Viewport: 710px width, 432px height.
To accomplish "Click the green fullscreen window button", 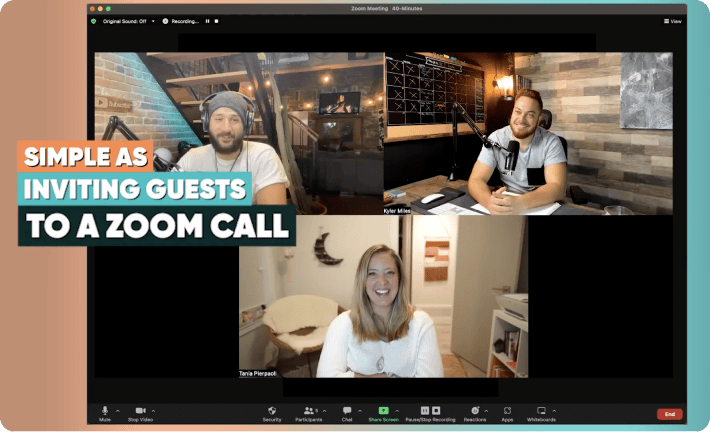I will pos(108,9).
